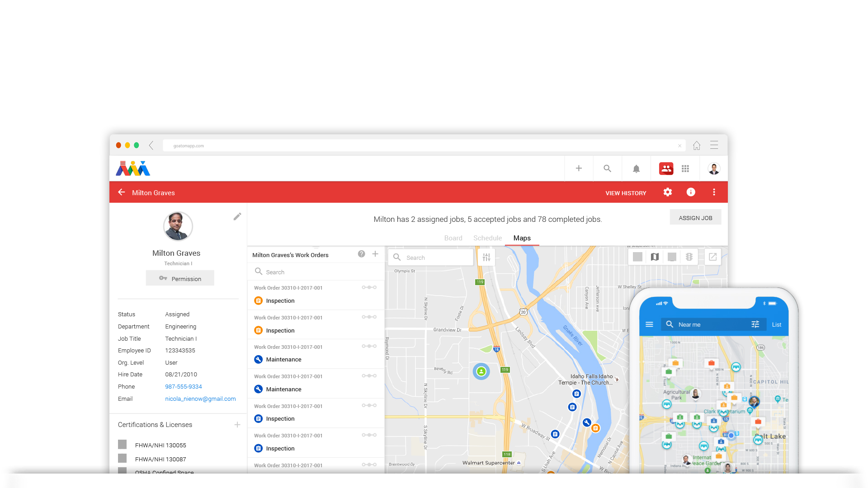Click status slider of second Maintenance order

pyautogui.click(x=369, y=375)
